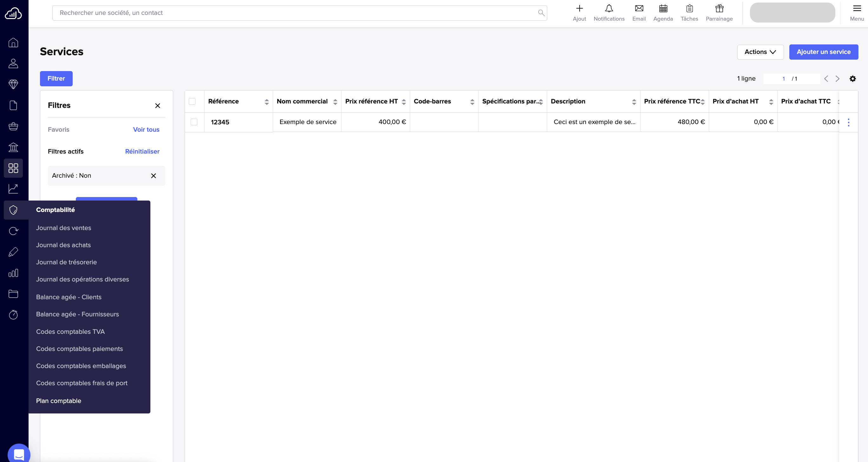868x462 pixels.
Task: Click the company search input field
Action: 297,13
